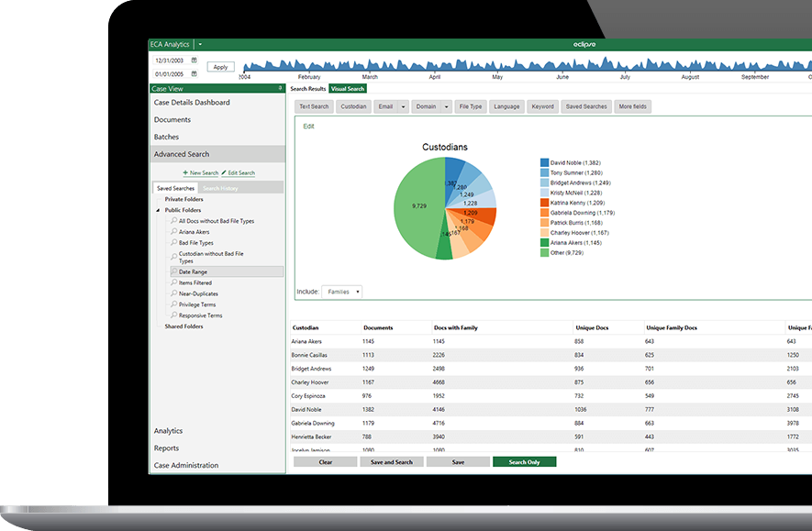Start a New Search

[200, 172]
